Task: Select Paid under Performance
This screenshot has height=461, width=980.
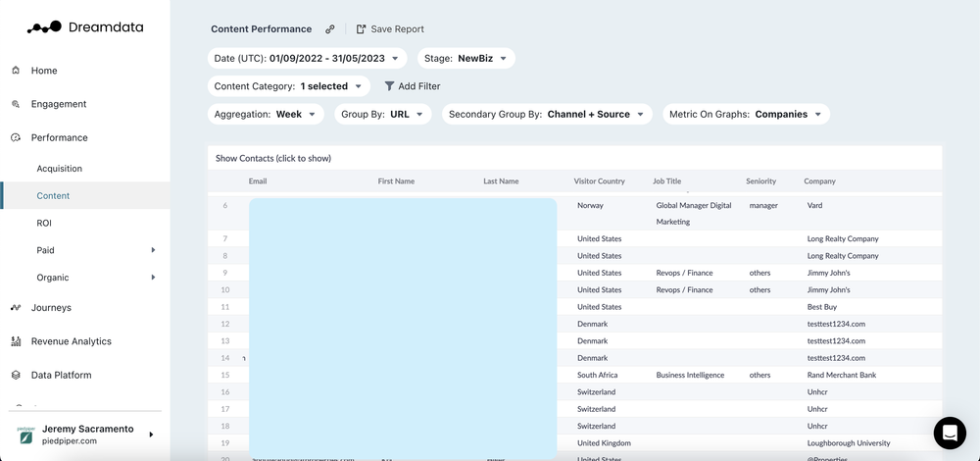Action: 46,250
